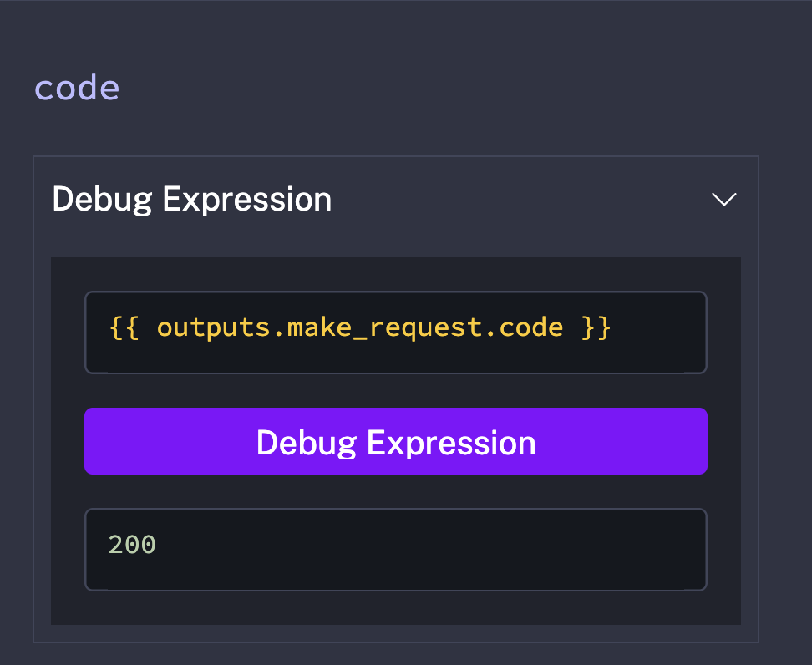Place cursor after the closing braces }}
812x665 pixels.
(614, 327)
